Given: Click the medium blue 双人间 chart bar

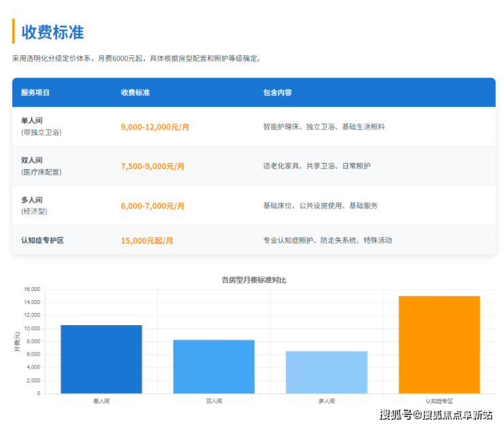Looking at the screenshot, I should pyautogui.click(x=214, y=367).
